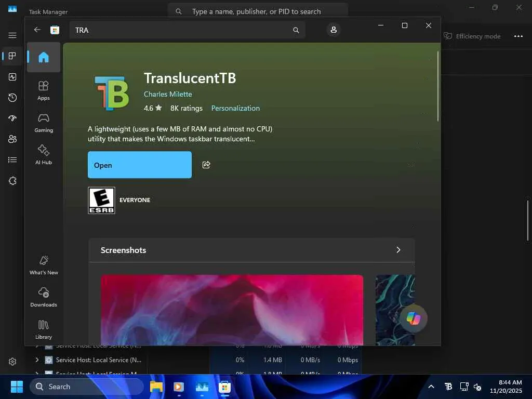Select App history in Task Manager
Image resolution: width=532 pixels, height=399 pixels.
pyautogui.click(x=12, y=98)
